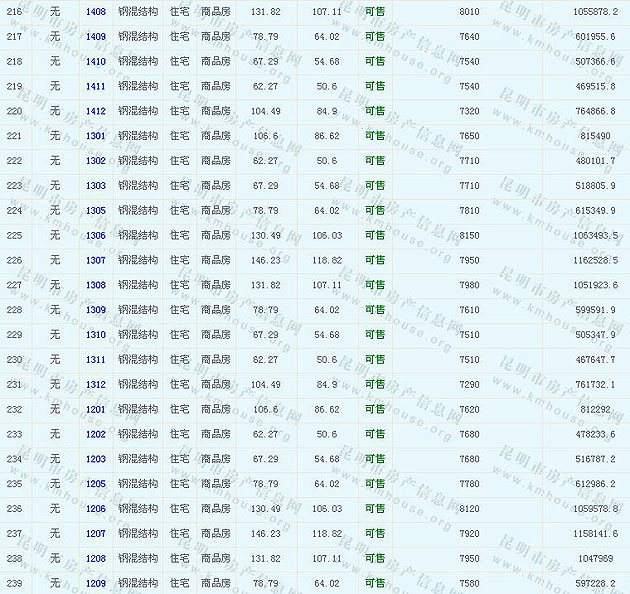Open details for room 1412
The image size is (630, 594).
tap(95, 111)
